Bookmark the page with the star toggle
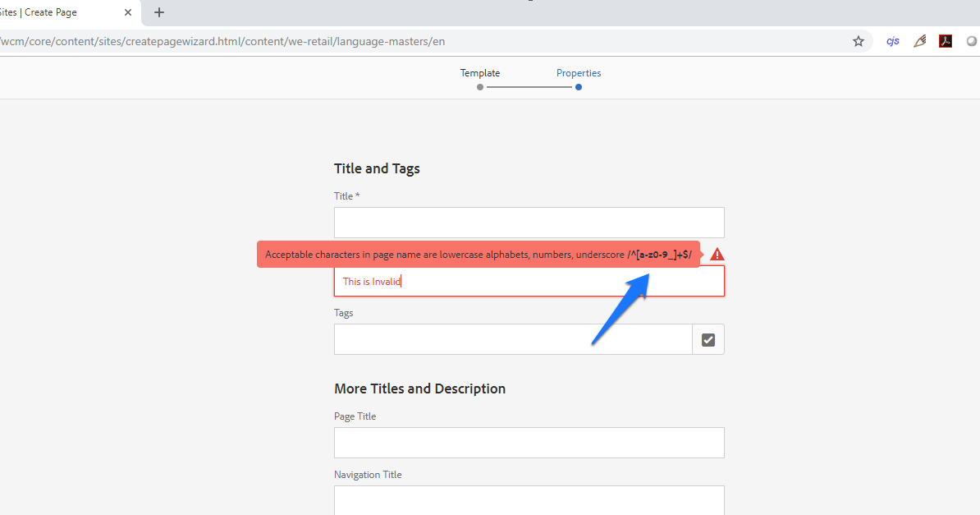This screenshot has width=980, height=515. [x=858, y=40]
